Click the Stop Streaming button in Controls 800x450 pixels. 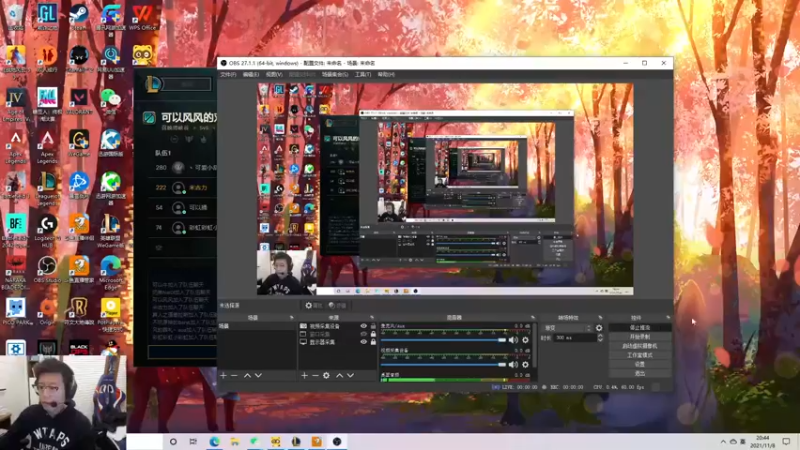[x=640, y=328]
